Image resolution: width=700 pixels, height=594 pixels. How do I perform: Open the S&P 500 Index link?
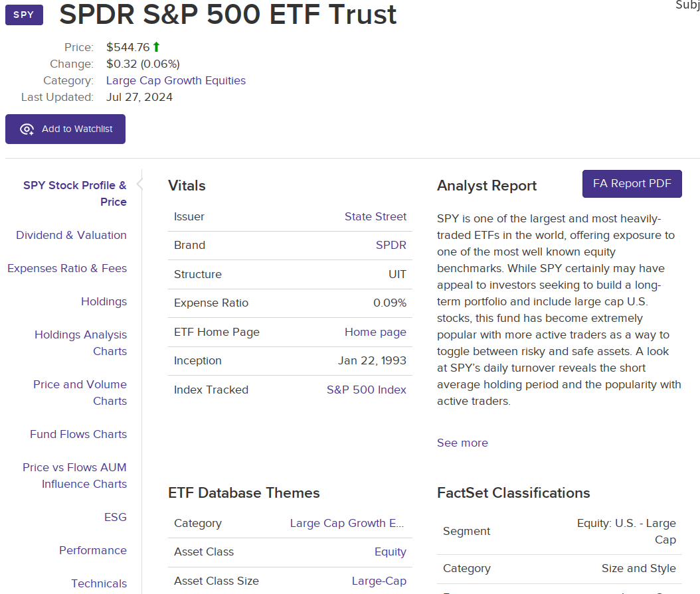pyautogui.click(x=367, y=390)
